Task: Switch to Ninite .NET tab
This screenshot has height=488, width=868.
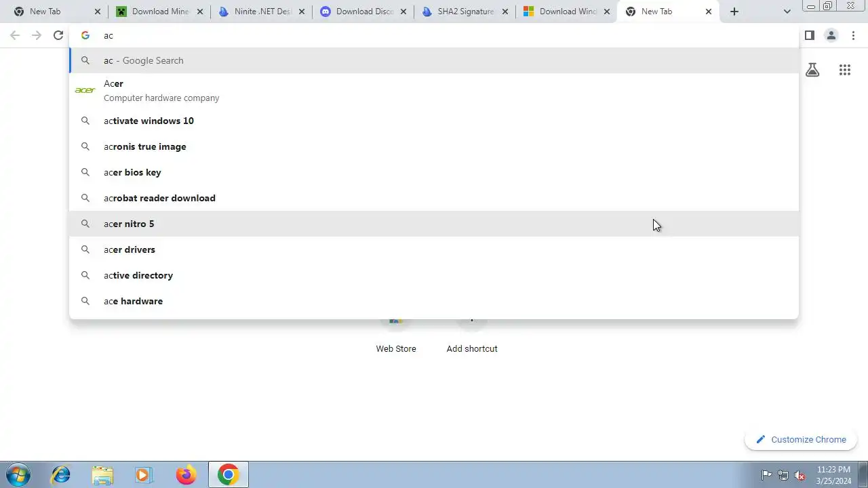Action: point(262,12)
